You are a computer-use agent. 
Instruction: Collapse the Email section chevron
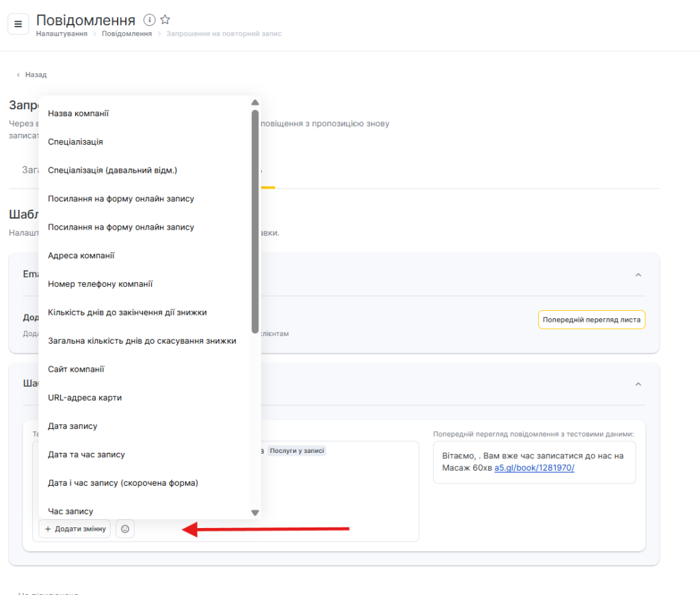[x=638, y=275]
